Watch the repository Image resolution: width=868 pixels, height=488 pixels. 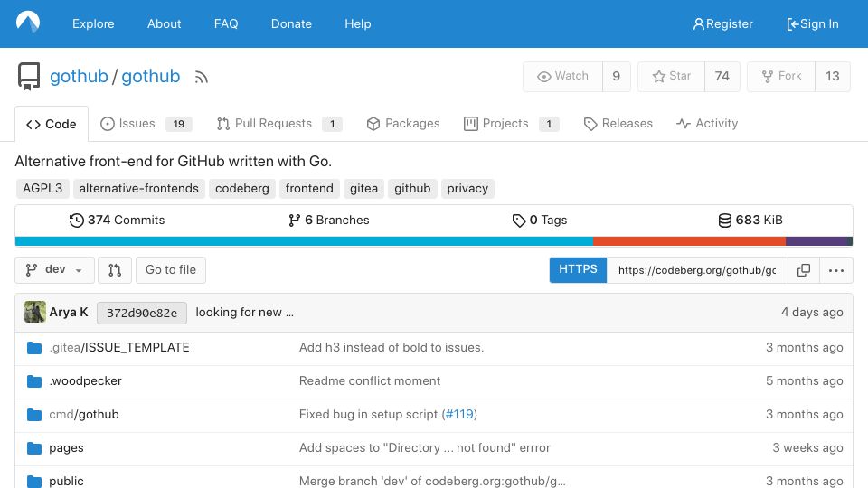562,76
